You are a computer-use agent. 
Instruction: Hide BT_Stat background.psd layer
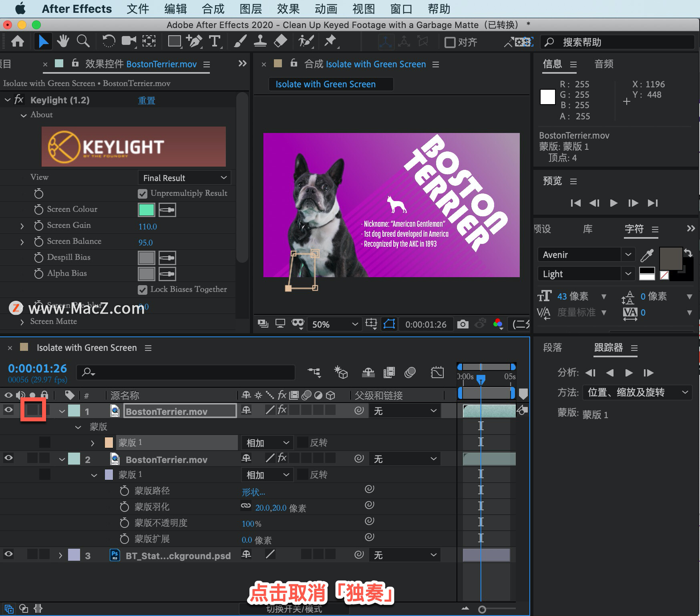[x=8, y=554]
